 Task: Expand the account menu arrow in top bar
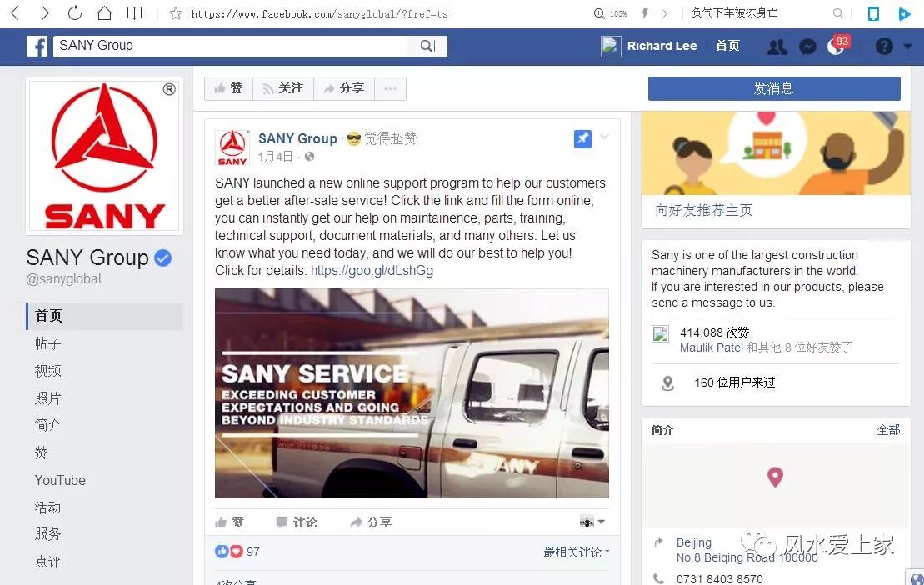(x=907, y=47)
